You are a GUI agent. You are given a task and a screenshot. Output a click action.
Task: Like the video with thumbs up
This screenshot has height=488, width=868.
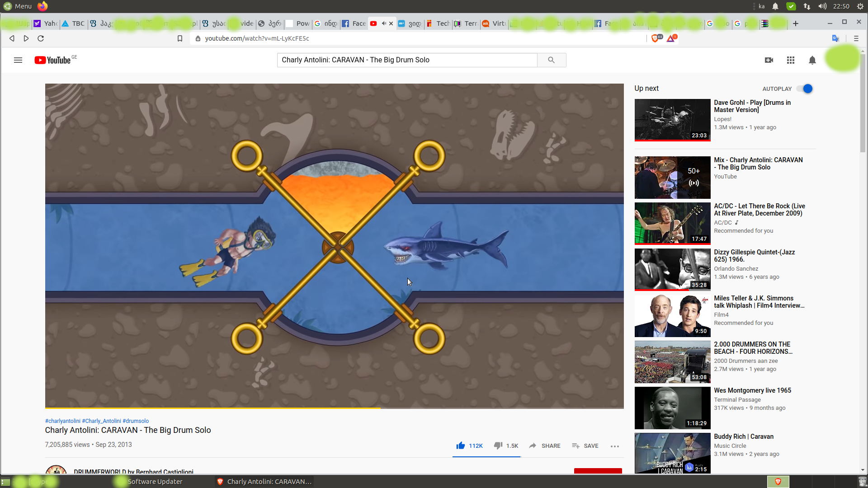pos(461,446)
